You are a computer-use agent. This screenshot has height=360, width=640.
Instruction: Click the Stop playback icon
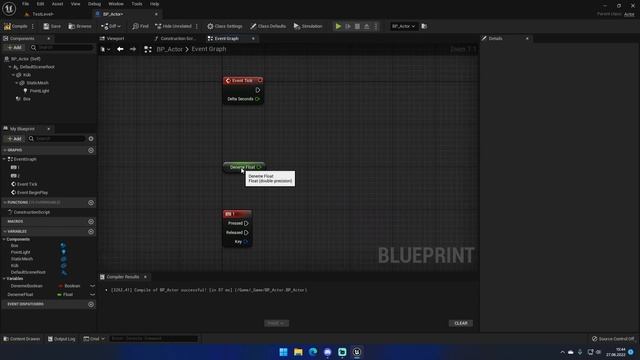click(358, 26)
